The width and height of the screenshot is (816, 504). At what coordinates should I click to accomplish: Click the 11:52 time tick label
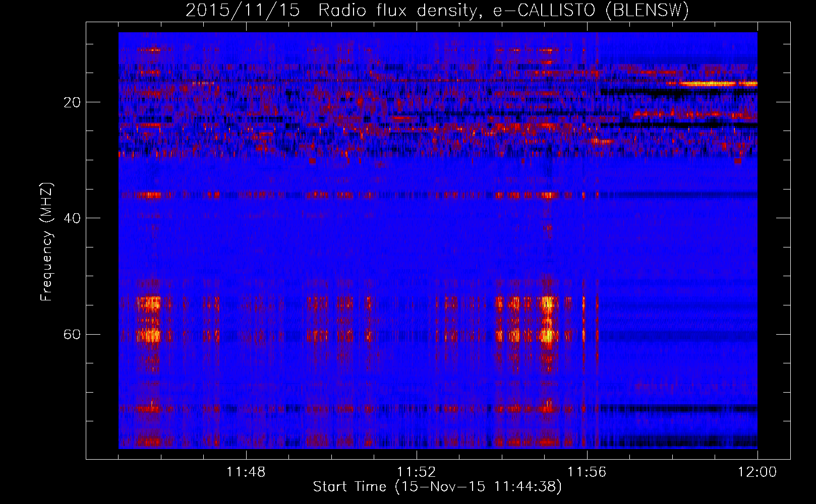(x=417, y=472)
